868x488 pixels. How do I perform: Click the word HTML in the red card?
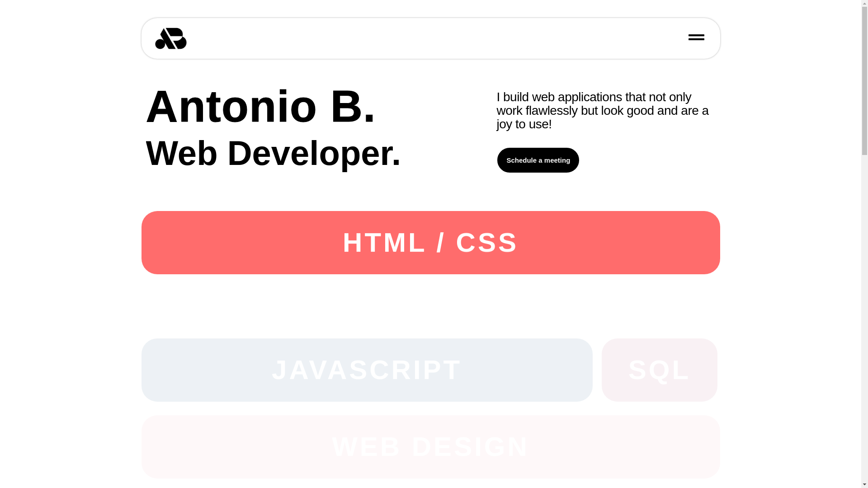coord(384,243)
